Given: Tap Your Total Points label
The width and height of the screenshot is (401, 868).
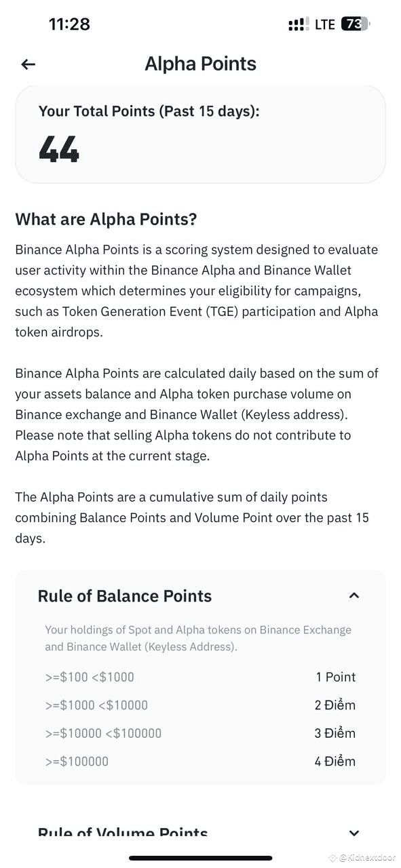Looking at the screenshot, I should coord(149,111).
